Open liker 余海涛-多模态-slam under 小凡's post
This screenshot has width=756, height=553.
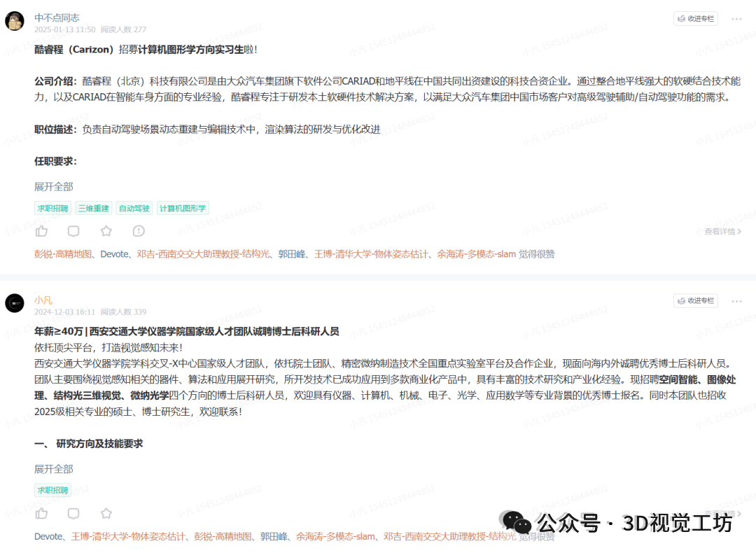click(x=335, y=536)
